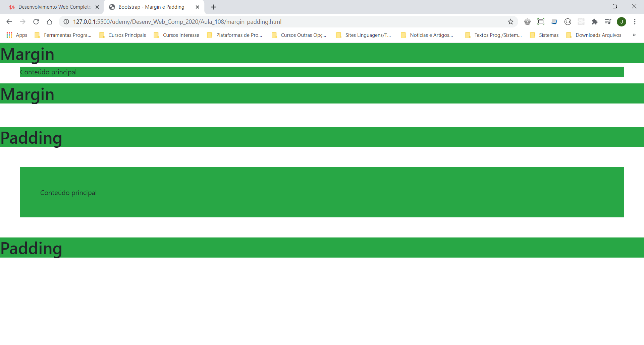Open the blue CSS extension icon
Screen dimensions: 644x345
click(x=554, y=22)
